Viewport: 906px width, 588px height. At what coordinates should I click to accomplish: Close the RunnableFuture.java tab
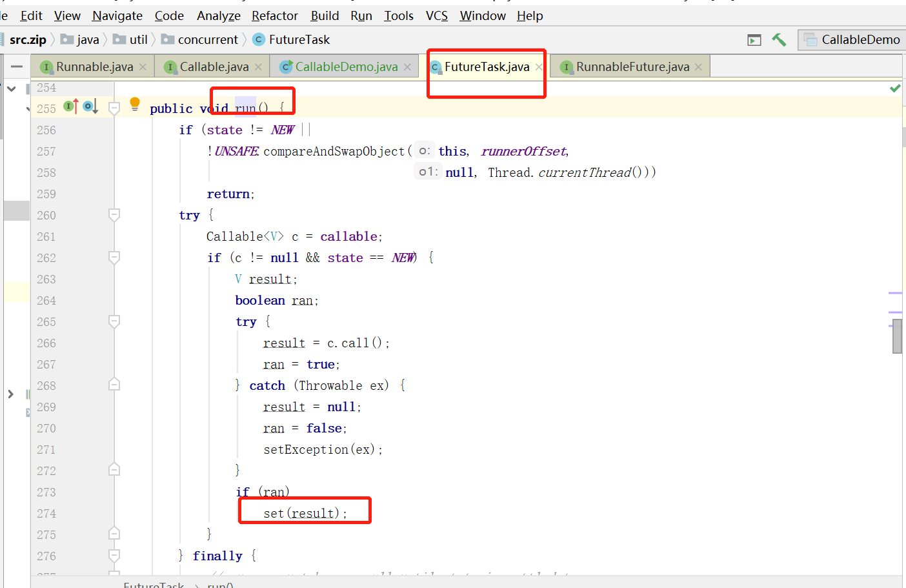point(698,67)
